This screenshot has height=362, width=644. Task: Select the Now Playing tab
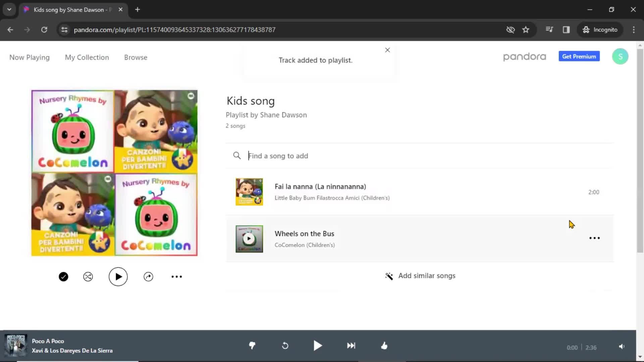pyautogui.click(x=30, y=57)
